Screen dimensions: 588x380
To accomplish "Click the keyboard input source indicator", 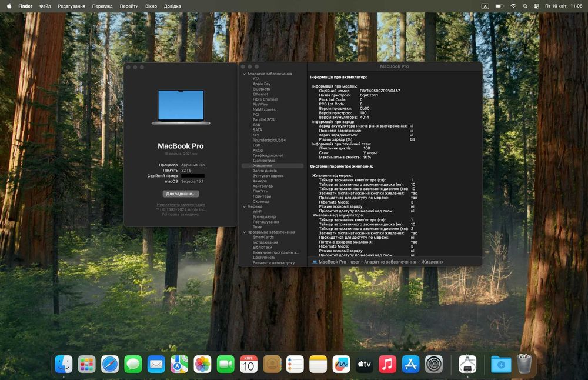I will pyautogui.click(x=485, y=6).
